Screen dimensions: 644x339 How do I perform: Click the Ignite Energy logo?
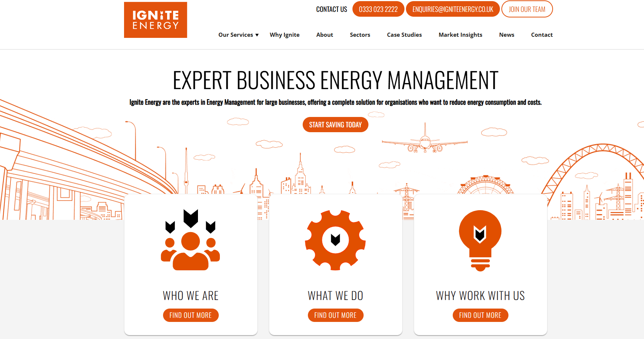tap(155, 20)
